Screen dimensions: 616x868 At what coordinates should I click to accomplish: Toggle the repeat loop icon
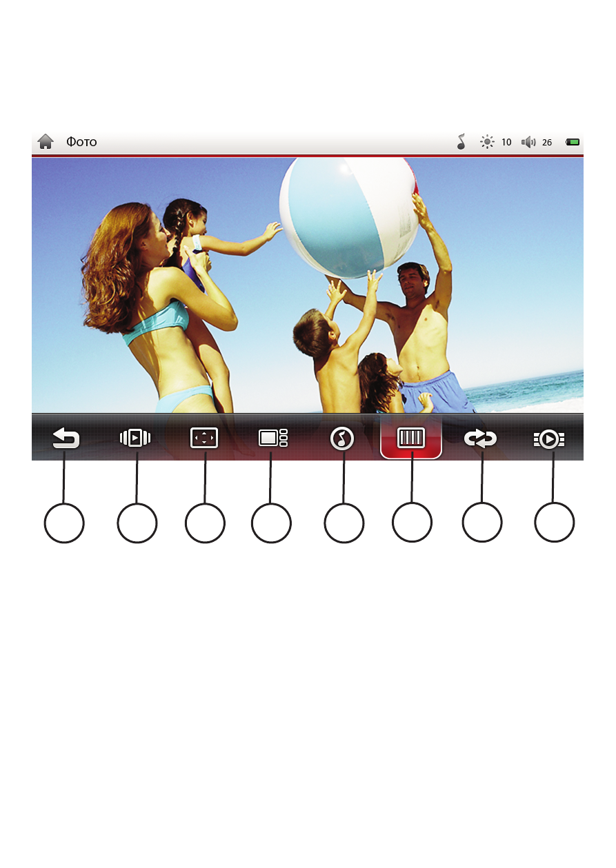coord(481,439)
